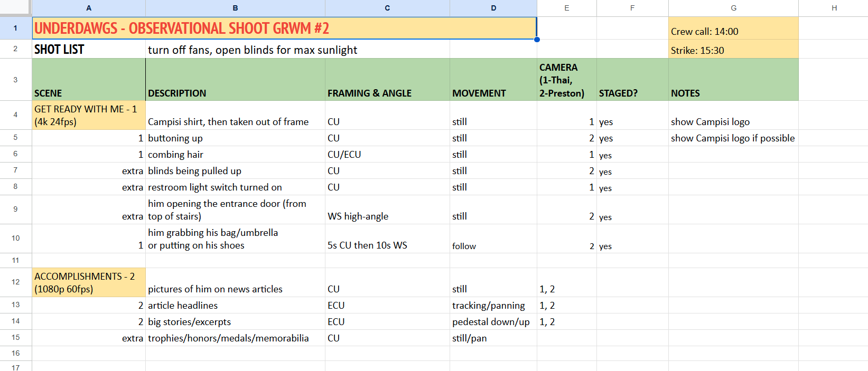The height and width of the screenshot is (371, 868).
Task: Click the blue selection fill handle
Action: 537,40
